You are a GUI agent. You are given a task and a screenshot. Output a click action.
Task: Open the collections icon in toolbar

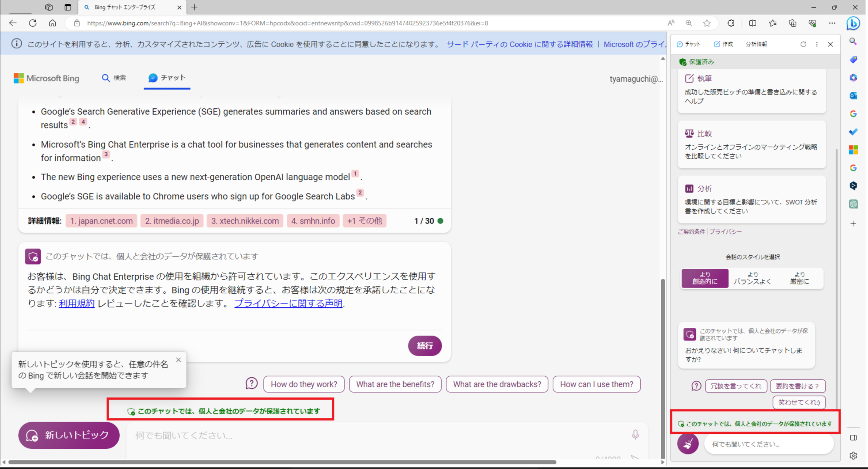tap(793, 23)
